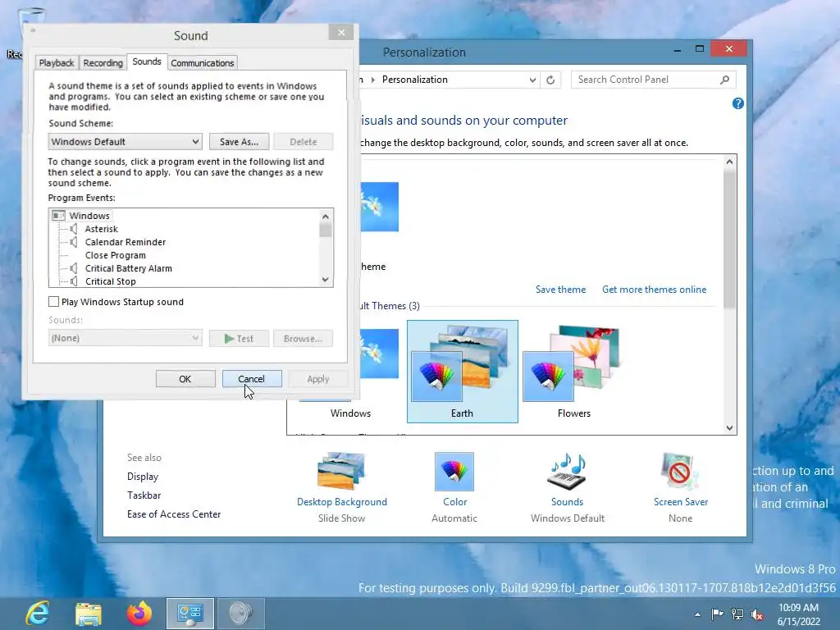Screen dimensions: 840x630
Task: Open Display under See also
Action: 143,477
